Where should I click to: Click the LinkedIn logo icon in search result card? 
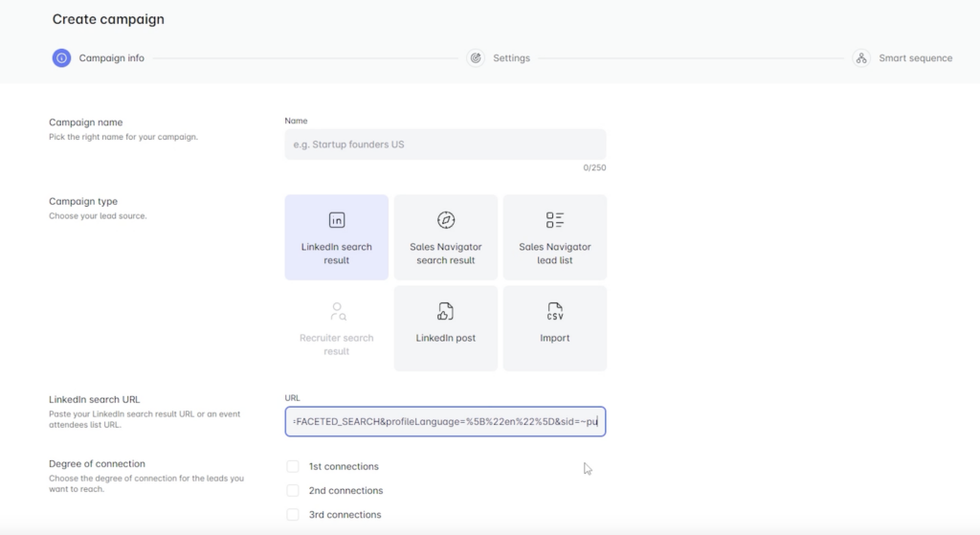337,220
